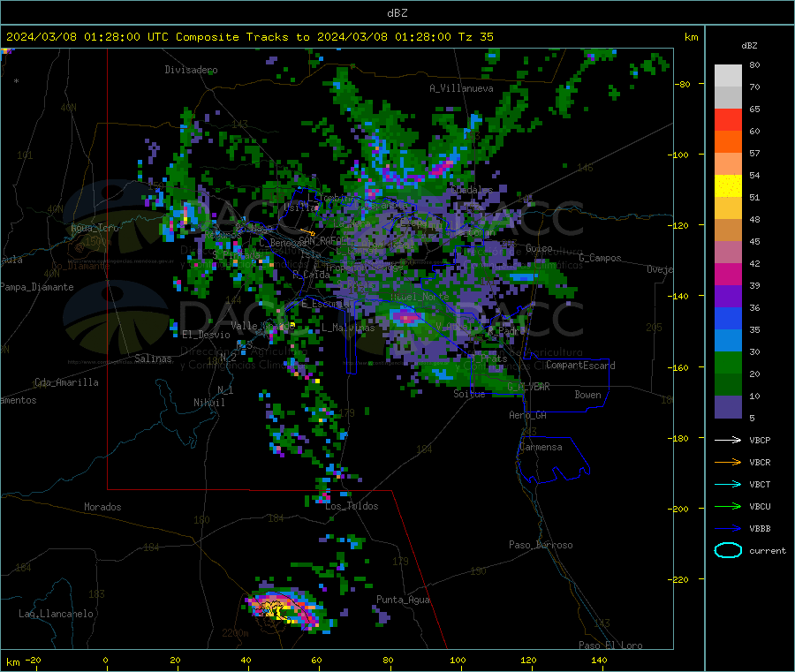Screen dimensions: 795x672
Task: Click the 'Aero_GA' map label
Action: 528,415
